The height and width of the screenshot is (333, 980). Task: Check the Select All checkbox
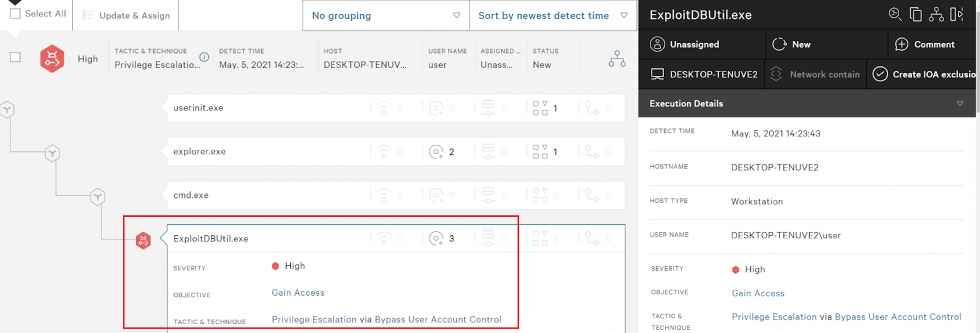coord(15,13)
